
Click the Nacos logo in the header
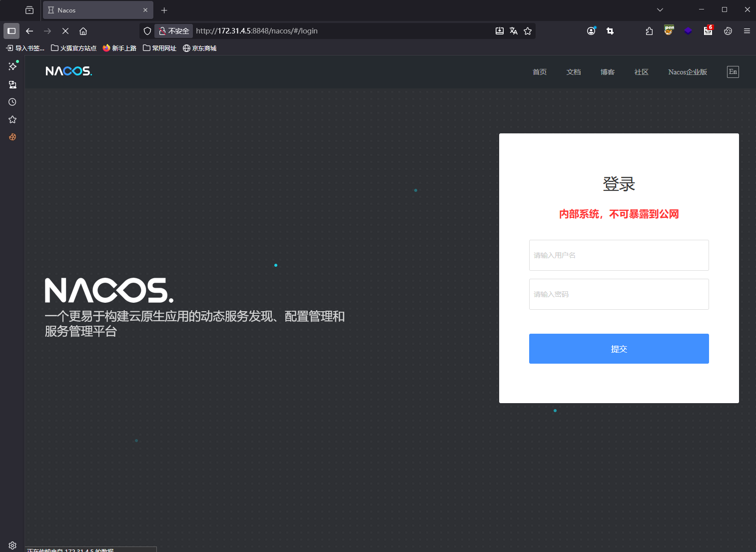coord(68,71)
